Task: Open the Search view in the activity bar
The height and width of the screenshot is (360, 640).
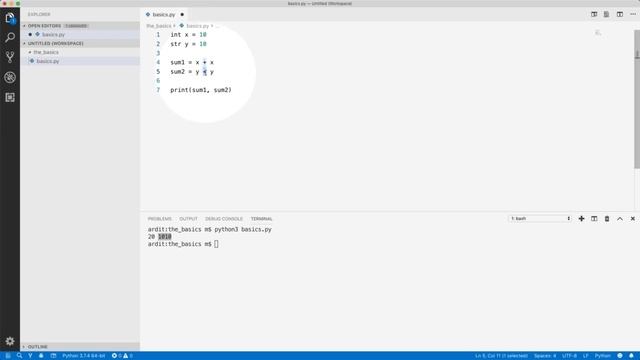Action: [10, 38]
